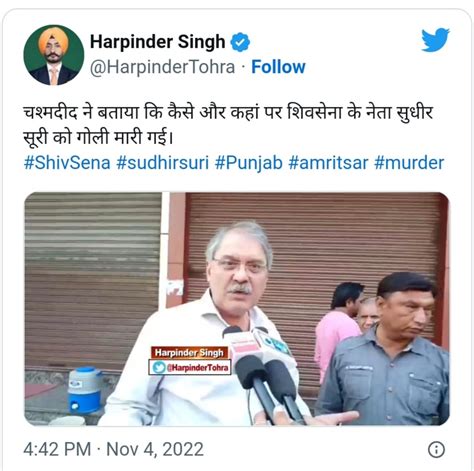The width and height of the screenshot is (474, 471).
Task: Click the blue verified badge
Action: pyautogui.click(x=240, y=42)
